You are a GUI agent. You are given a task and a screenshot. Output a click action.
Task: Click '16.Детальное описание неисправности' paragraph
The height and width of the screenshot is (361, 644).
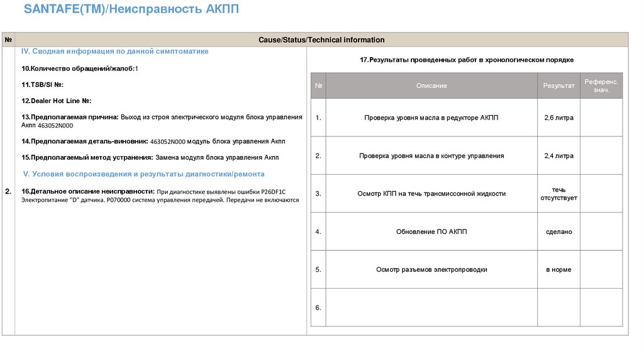coord(160,196)
